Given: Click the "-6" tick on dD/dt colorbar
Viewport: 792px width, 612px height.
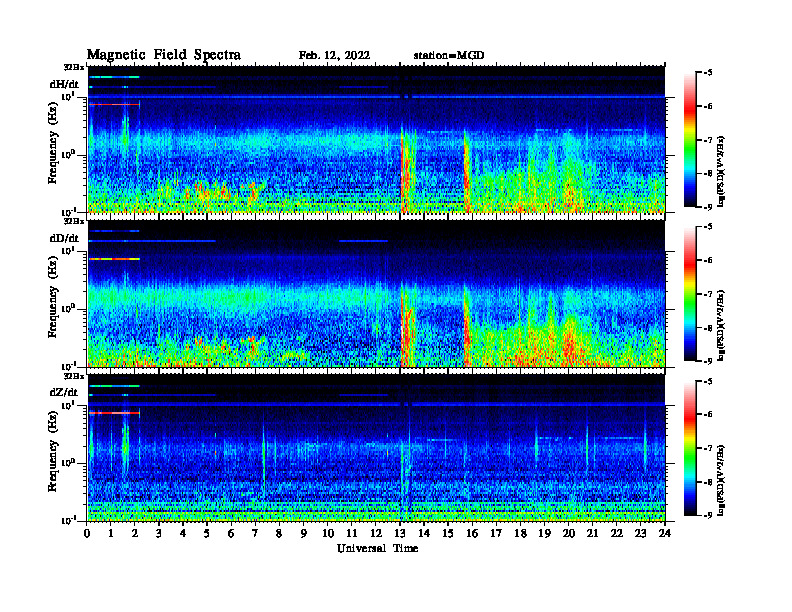Looking at the screenshot, I should [708, 261].
